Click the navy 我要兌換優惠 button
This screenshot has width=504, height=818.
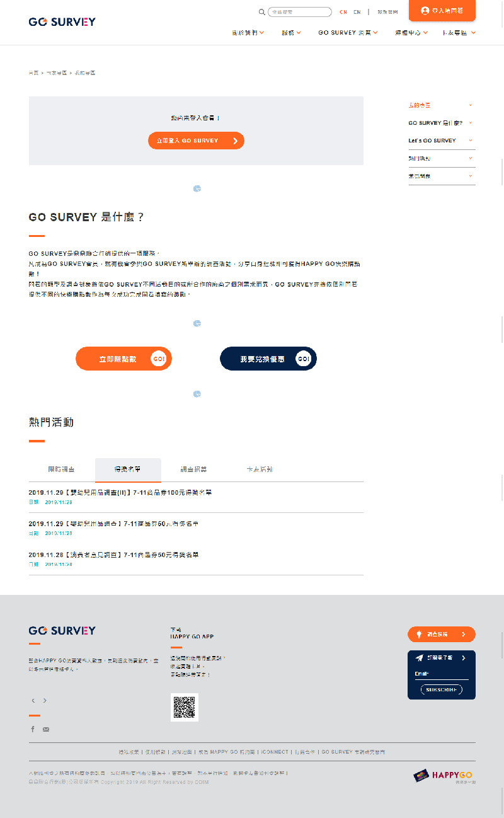(268, 359)
